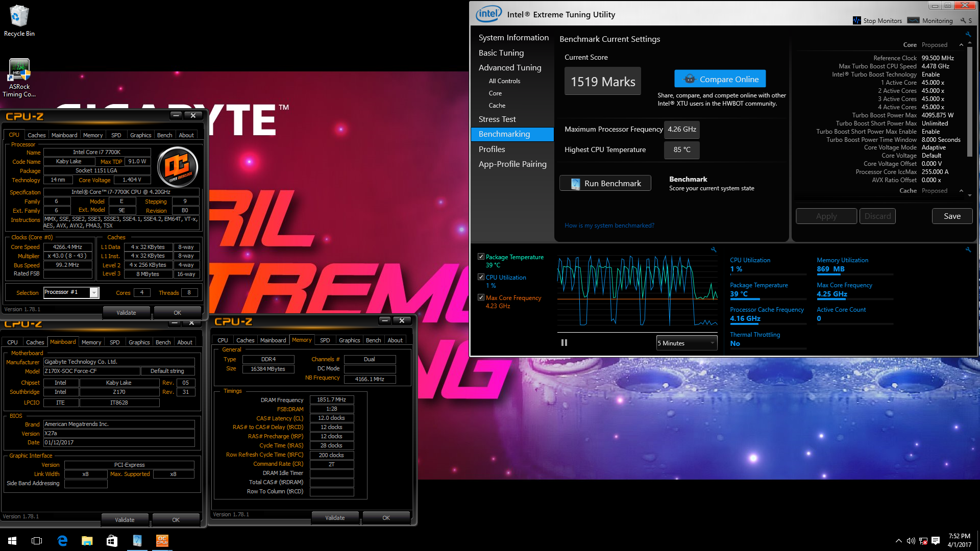This screenshot has width=980, height=551.
Task: Click the Intel logo in XTU
Action: 488,14
